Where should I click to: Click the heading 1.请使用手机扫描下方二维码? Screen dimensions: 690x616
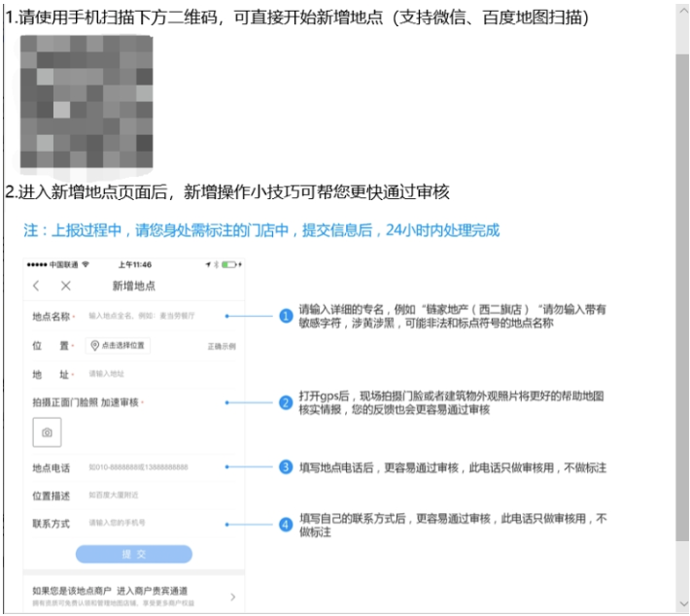tap(296, 17)
